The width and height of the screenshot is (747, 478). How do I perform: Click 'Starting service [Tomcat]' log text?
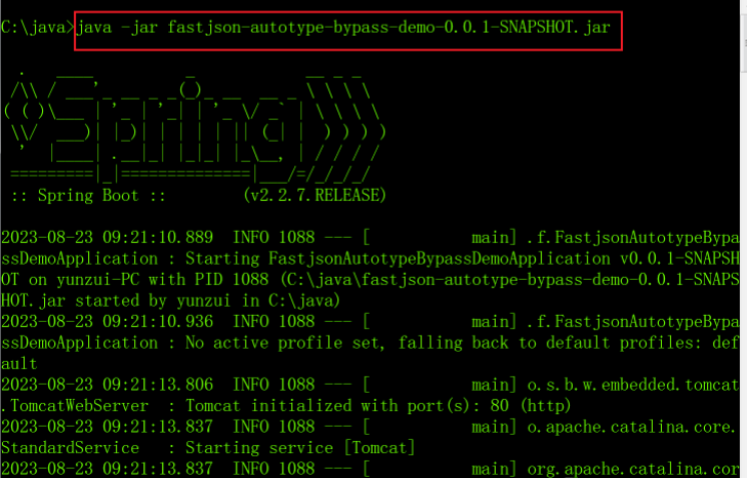300,448
